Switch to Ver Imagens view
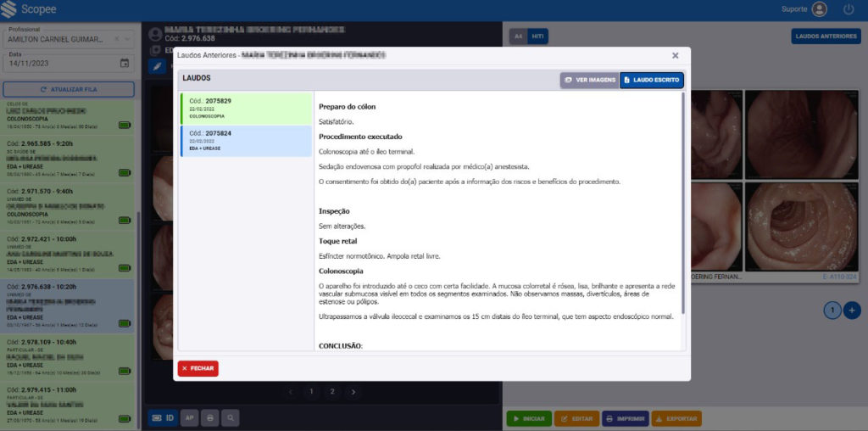 click(x=590, y=81)
